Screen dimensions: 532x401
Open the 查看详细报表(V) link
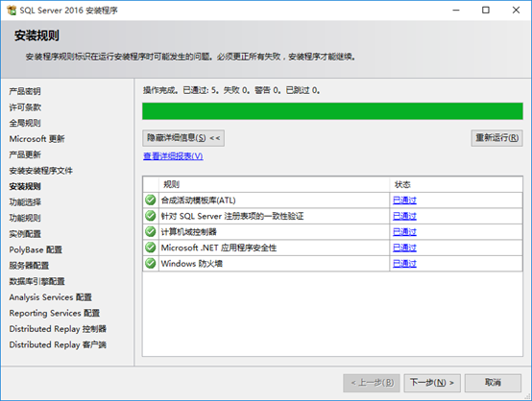pyautogui.click(x=173, y=156)
